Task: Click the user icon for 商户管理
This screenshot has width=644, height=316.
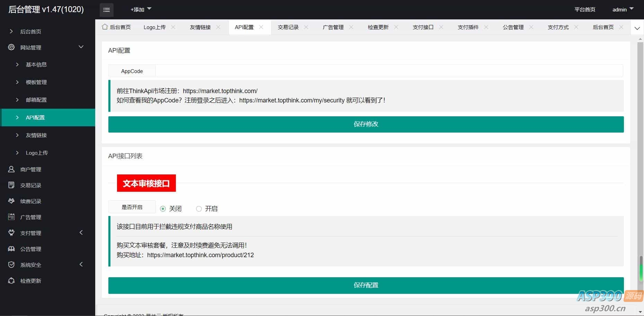Action: (11, 169)
